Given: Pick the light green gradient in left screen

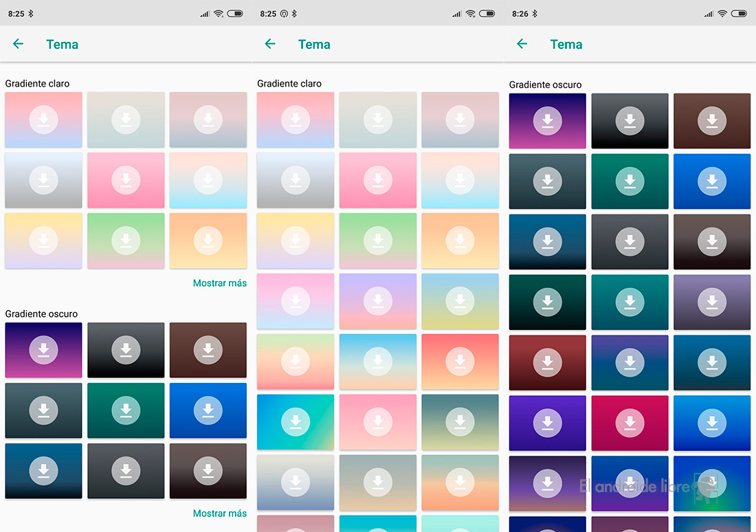Looking at the screenshot, I should (126, 241).
